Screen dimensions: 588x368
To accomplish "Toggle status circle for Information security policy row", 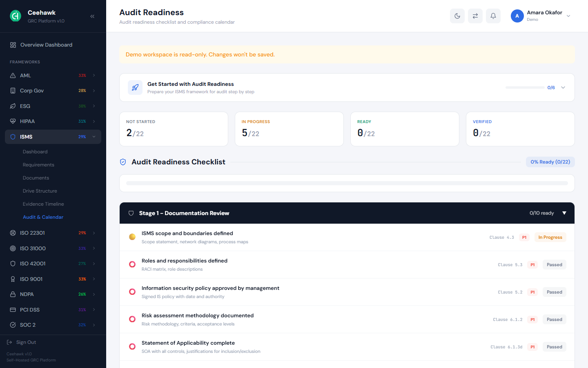I will click(132, 292).
